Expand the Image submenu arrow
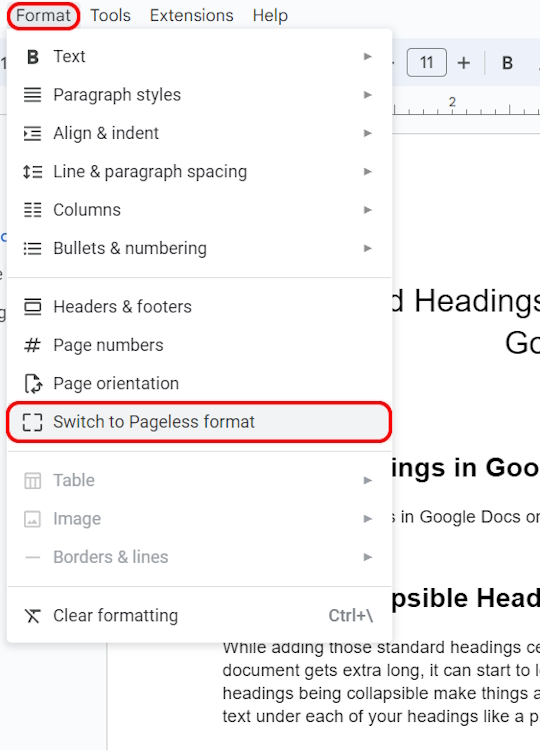The width and height of the screenshot is (540, 750). coord(367,519)
